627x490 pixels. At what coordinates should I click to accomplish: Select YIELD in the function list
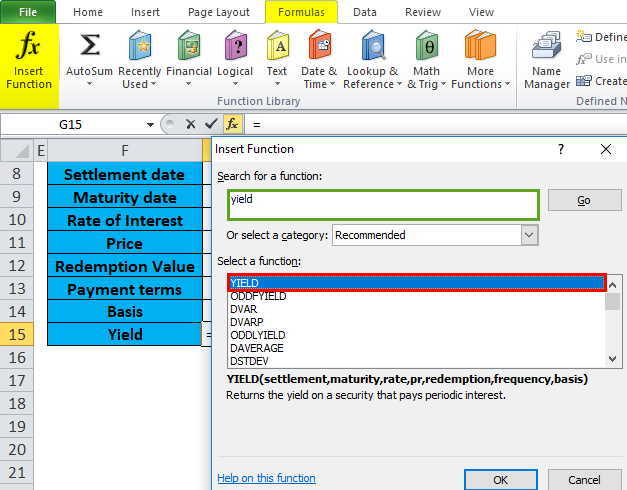(417, 283)
